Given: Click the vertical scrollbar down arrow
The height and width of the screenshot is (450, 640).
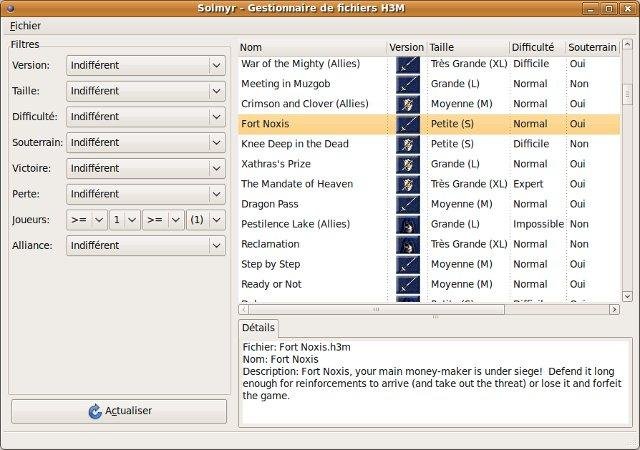Looking at the screenshot, I should (x=627, y=296).
